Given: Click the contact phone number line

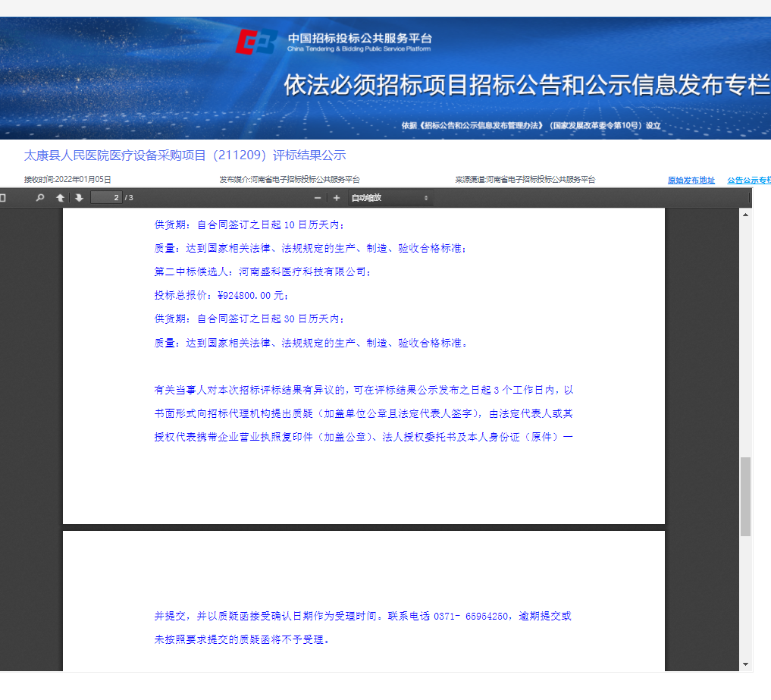Looking at the screenshot, I should tap(362, 616).
